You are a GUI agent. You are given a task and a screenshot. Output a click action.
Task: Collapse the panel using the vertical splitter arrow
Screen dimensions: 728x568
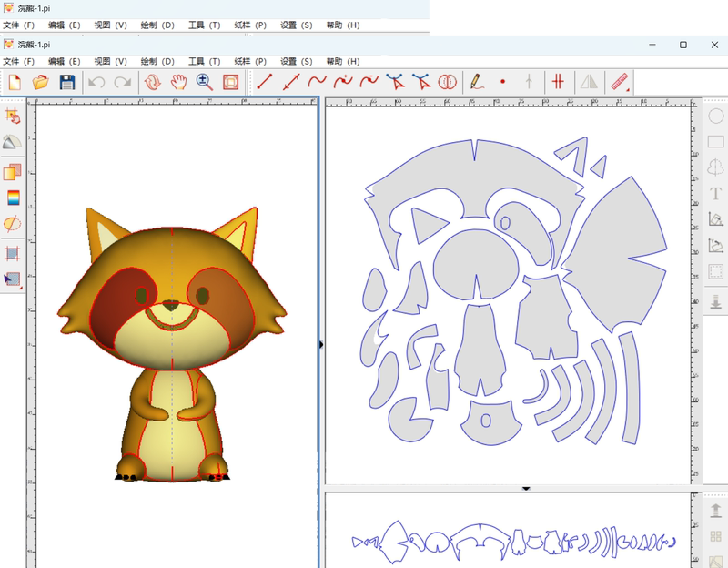321,345
